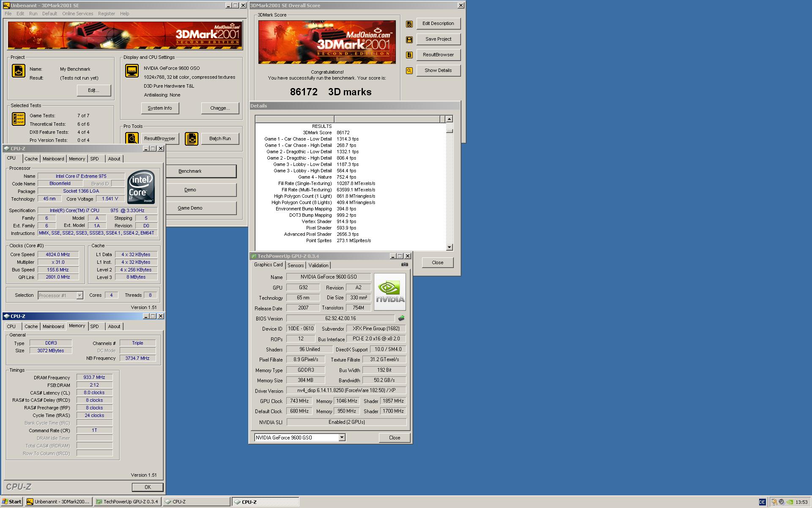Image resolution: width=812 pixels, height=508 pixels.
Task: Click the ResultBrowser icon in score window
Action: pos(409,55)
